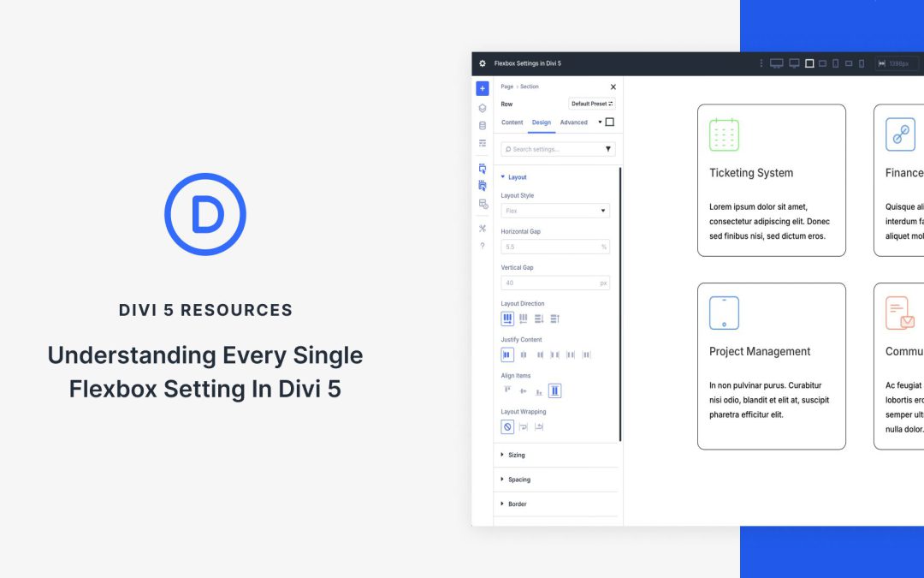Set Layout Direction to column
Image resolution: width=924 pixels, height=578 pixels.
(x=539, y=319)
